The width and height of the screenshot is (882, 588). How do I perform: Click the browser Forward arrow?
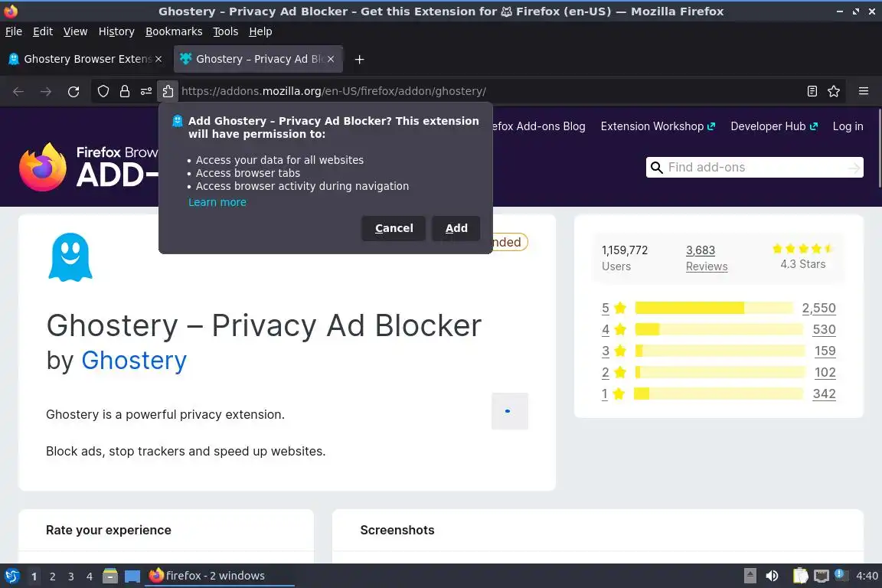click(46, 91)
